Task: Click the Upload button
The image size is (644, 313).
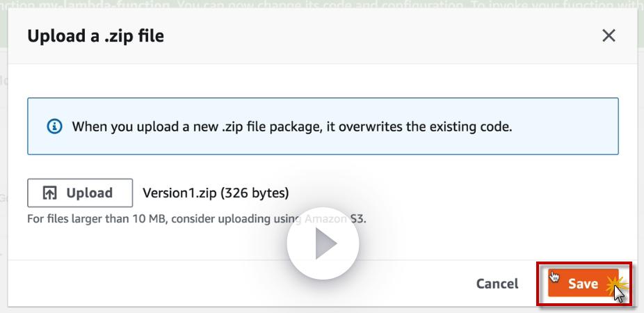Action: click(80, 193)
